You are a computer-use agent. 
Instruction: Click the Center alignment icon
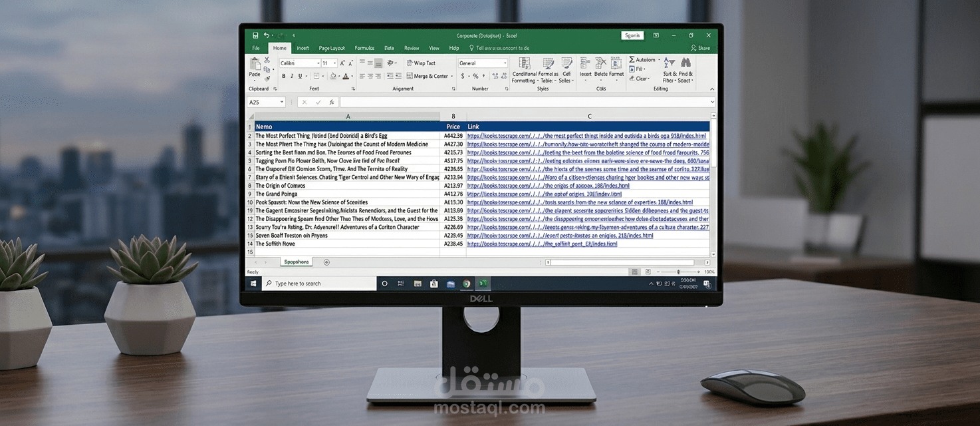pos(370,76)
